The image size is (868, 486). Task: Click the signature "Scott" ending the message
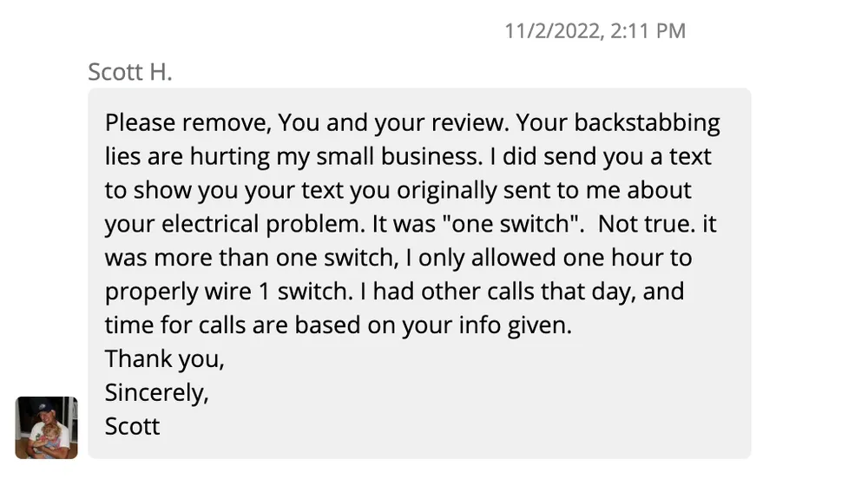click(x=133, y=426)
